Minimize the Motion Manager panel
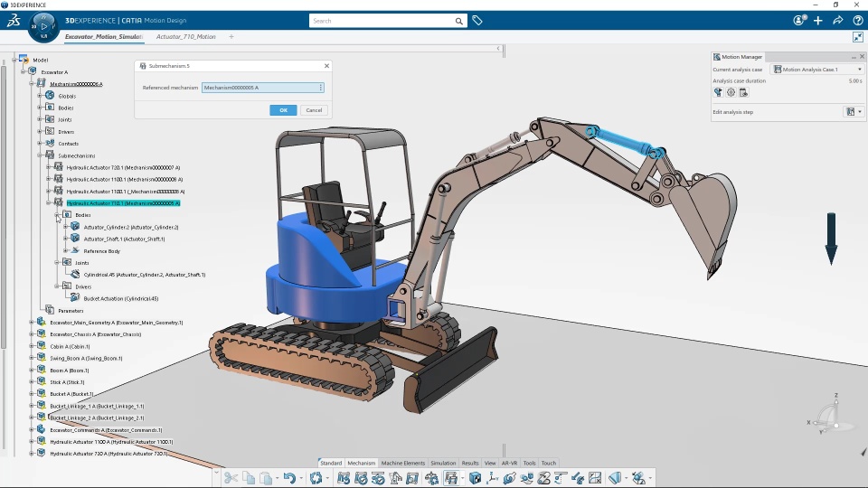The image size is (868, 488). coord(854,57)
